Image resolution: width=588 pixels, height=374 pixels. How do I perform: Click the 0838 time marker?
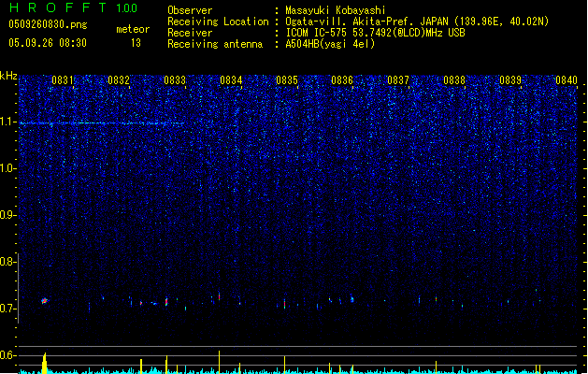(x=454, y=80)
